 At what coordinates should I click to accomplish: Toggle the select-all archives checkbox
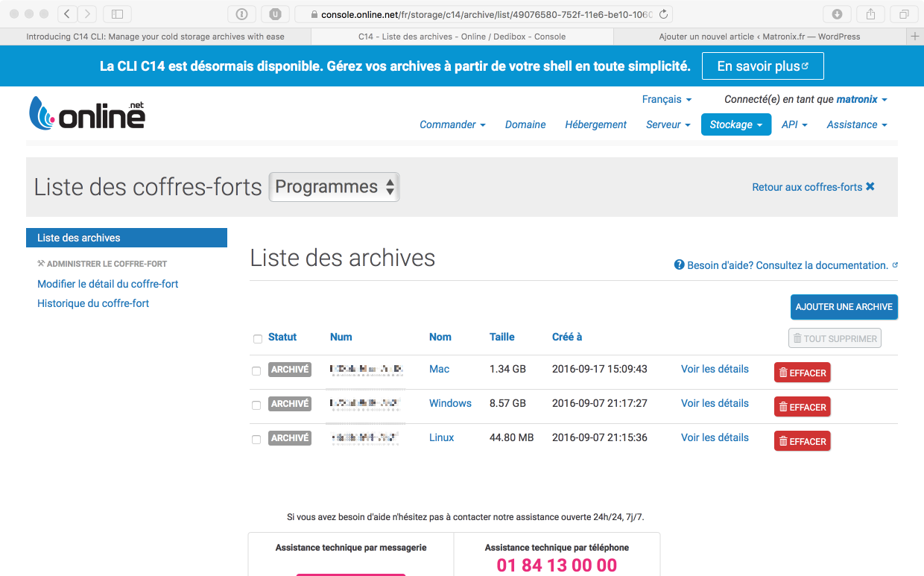pos(258,339)
